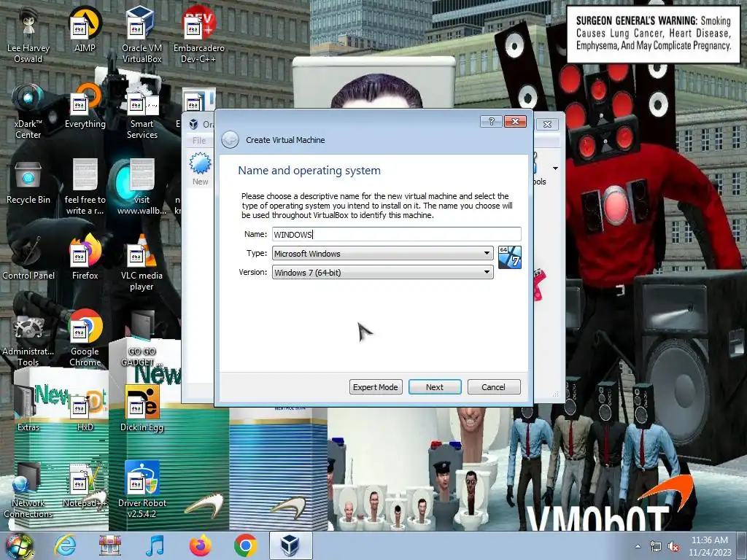Open the Oracle VM VirtualBox desktop shortcut
747x560 pixels.
pos(142,36)
